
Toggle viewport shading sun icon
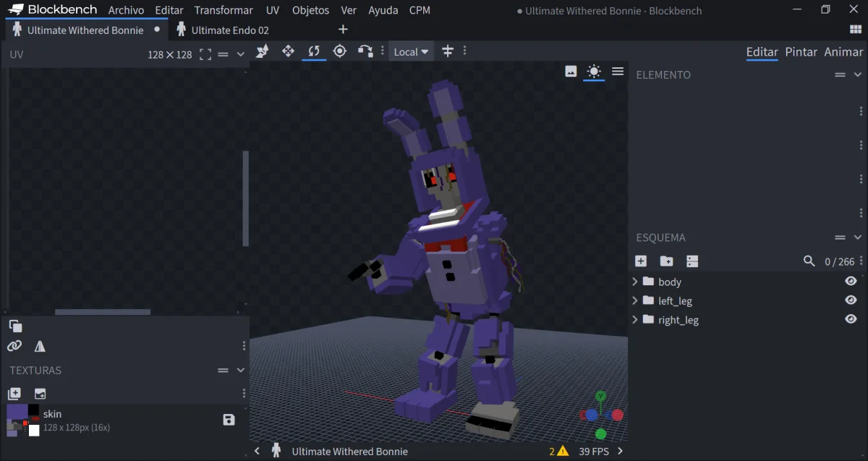(x=594, y=71)
